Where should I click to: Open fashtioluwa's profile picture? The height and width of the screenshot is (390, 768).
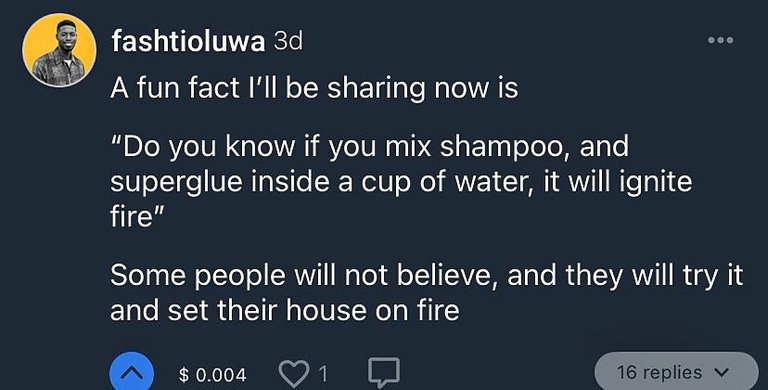coord(59,50)
